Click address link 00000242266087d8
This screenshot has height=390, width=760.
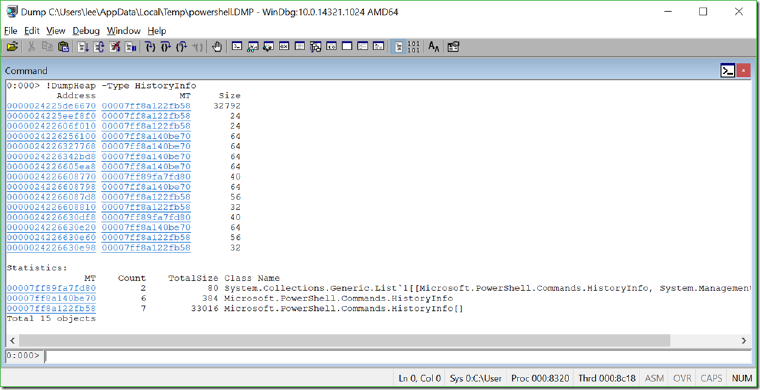(51, 197)
